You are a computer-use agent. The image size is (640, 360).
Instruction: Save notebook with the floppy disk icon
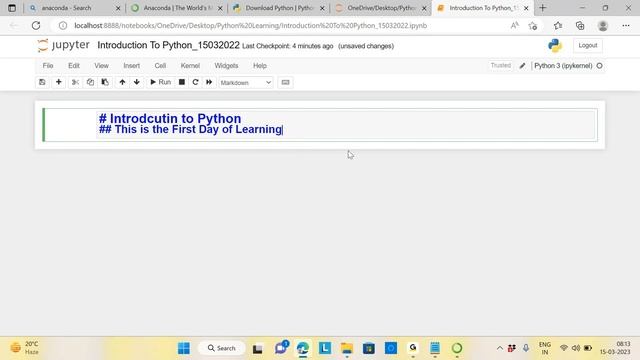[x=42, y=82]
